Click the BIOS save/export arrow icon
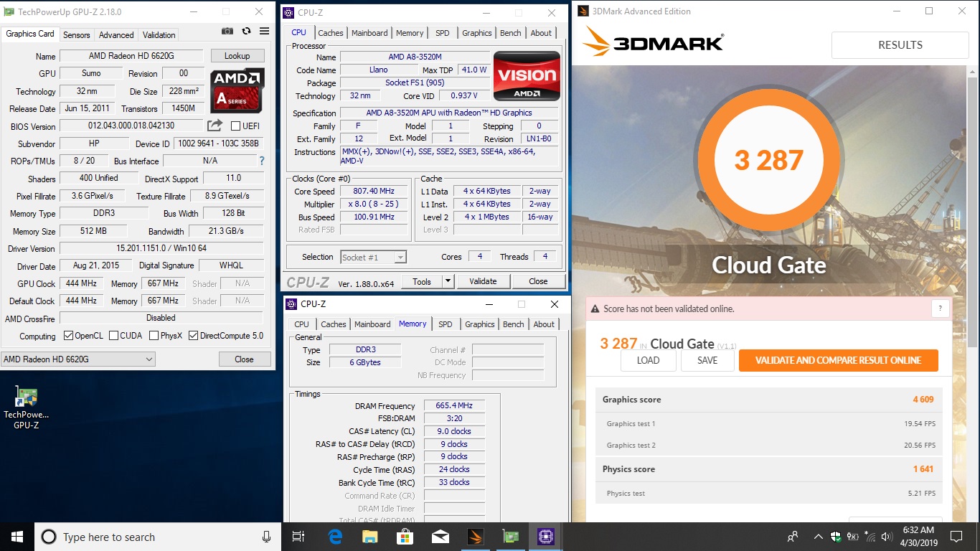The height and width of the screenshot is (551, 980). coord(215,126)
